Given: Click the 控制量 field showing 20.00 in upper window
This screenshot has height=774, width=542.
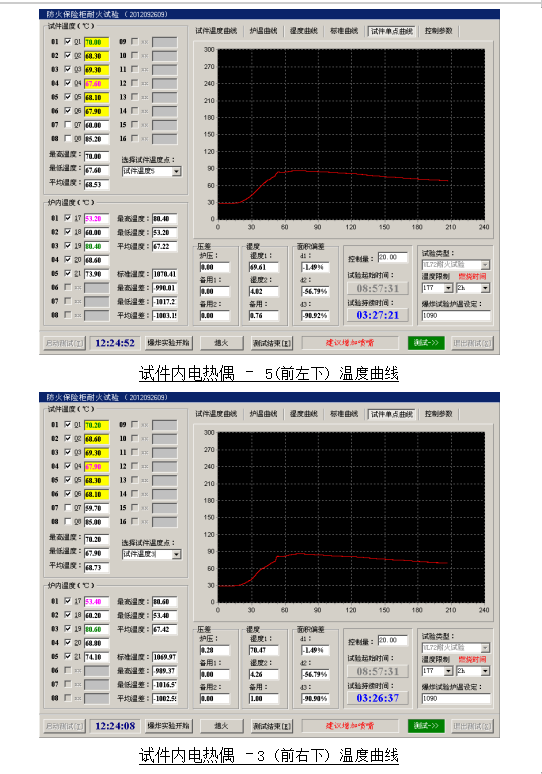Looking at the screenshot, I should 393,257.
